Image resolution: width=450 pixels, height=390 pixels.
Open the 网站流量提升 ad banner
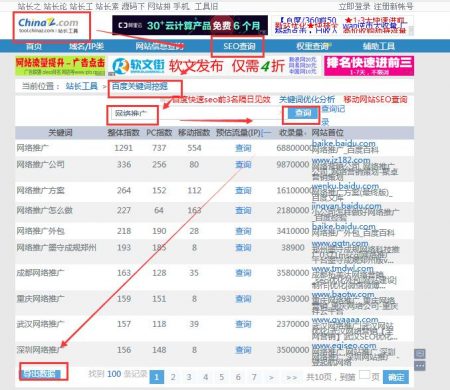(60, 66)
